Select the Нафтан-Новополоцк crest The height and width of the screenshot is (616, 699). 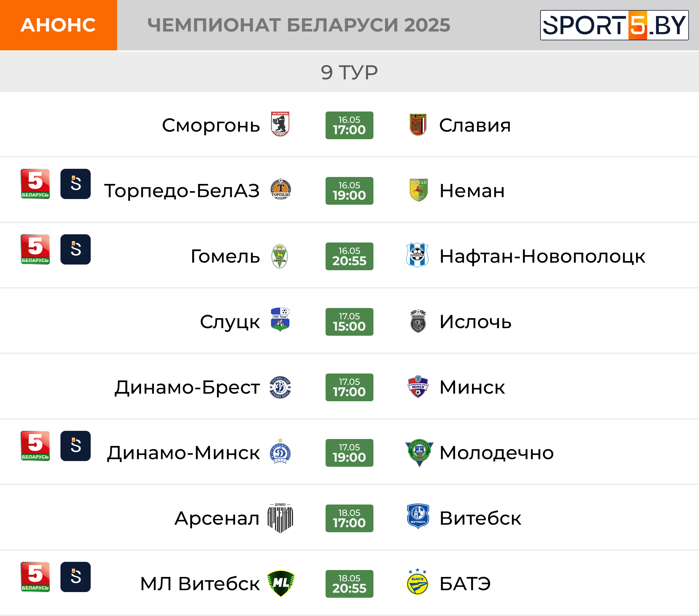point(417,255)
